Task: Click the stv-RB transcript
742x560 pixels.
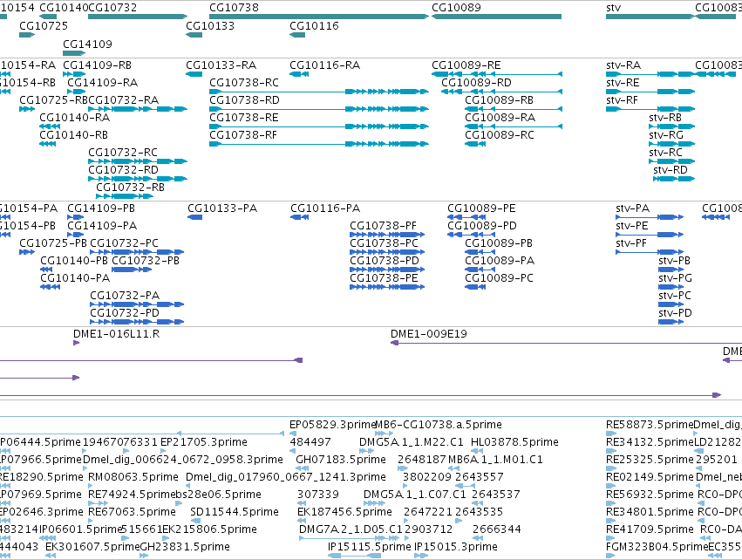Action: pos(671,126)
